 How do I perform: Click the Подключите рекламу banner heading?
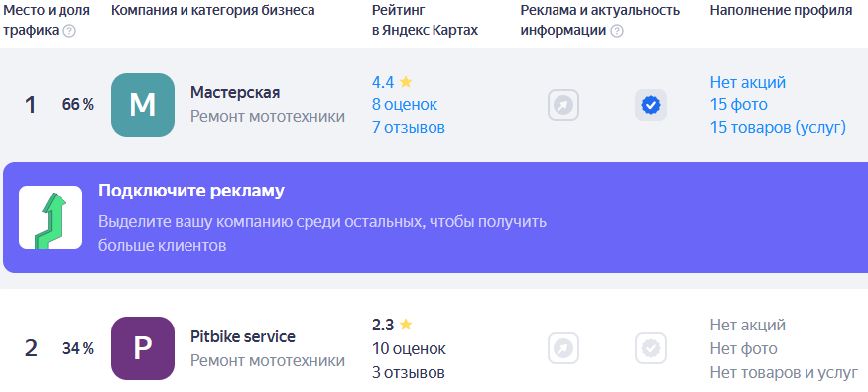pyautogui.click(x=191, y=191)
